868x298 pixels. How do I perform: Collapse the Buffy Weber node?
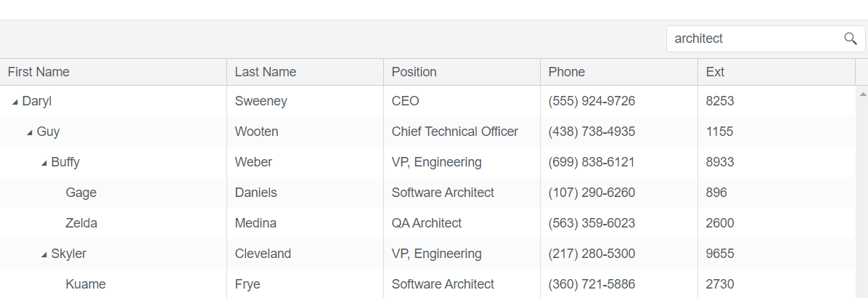[44, 163]
